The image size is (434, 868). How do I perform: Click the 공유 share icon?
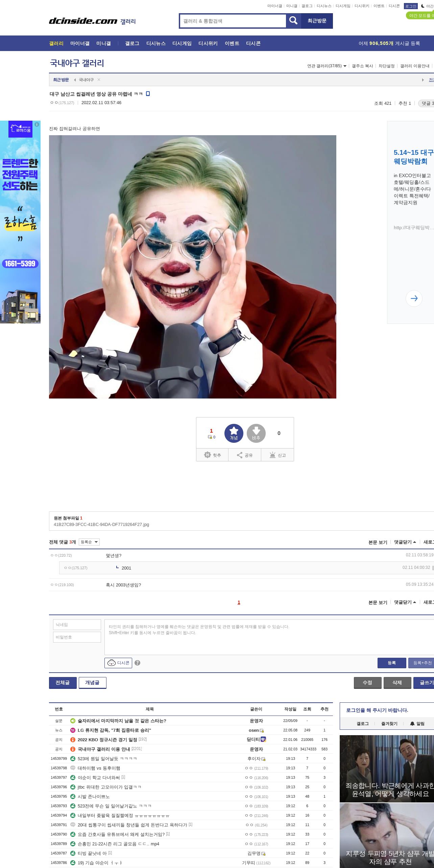pyautogui.click(x=240, y=455)
